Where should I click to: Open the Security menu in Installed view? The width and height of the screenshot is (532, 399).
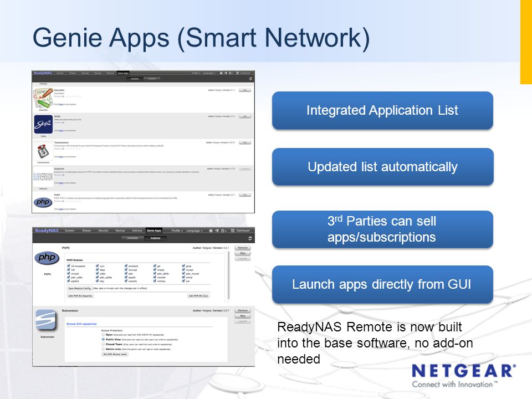click(x=103, y=231)
